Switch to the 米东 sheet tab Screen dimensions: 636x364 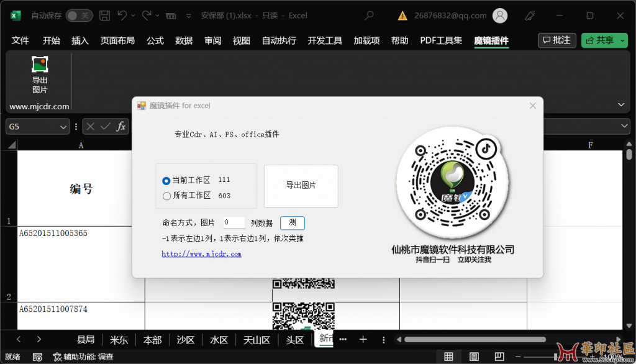[119, 340]
